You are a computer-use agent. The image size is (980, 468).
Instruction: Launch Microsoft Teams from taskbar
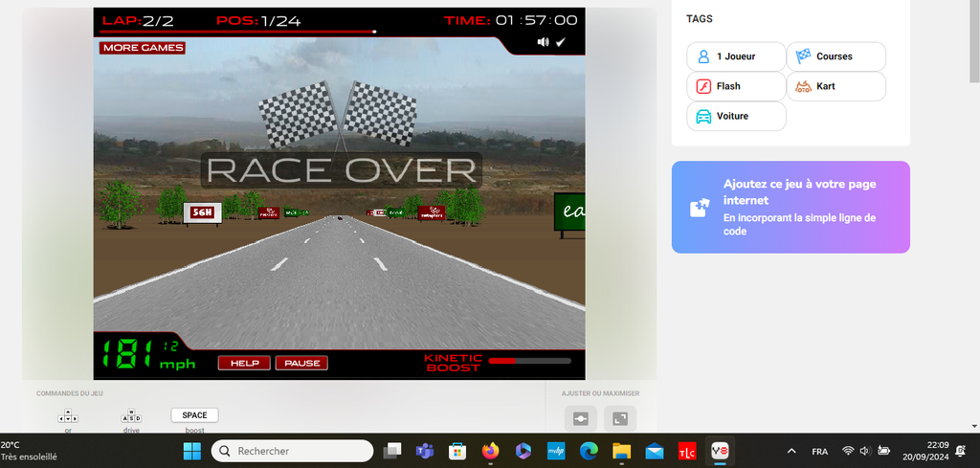pyautogui.click(x=425, y=451)
